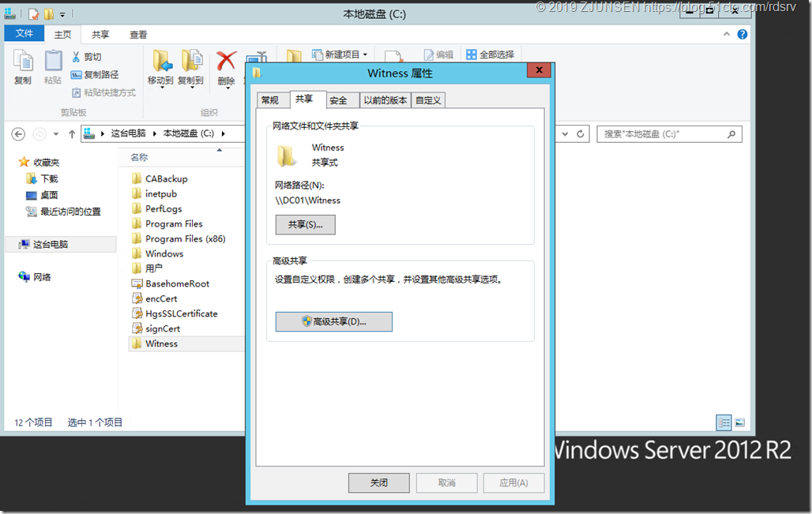Click the explorer help question icon
The width and height of the screenshot is (812, 514).
(x=742, y=34)
